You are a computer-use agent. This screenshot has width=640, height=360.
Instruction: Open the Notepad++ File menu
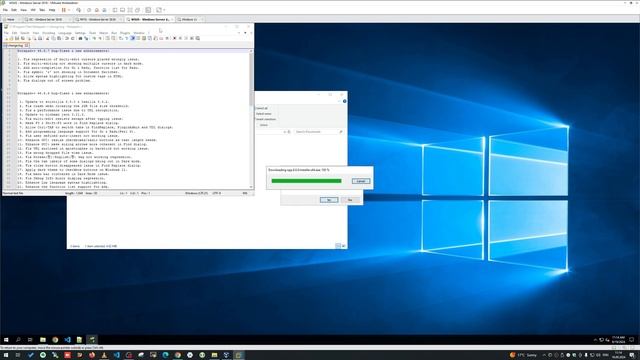(6, 33)
